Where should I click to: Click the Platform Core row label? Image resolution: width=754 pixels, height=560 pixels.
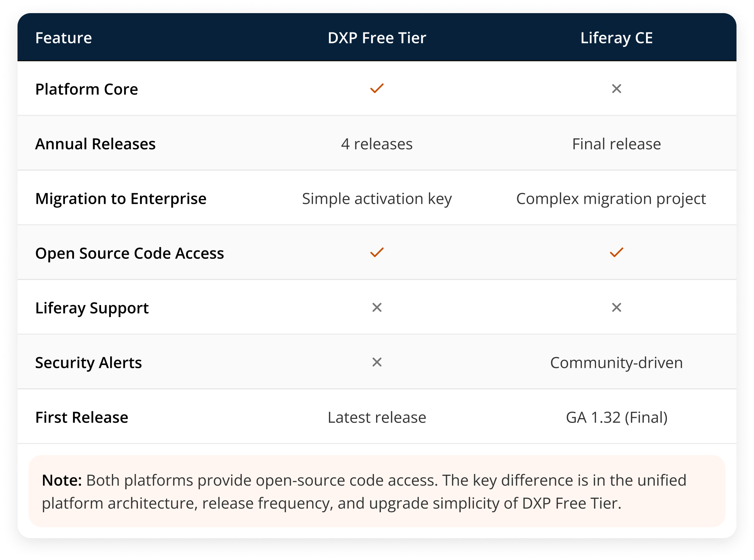[86, 89]
